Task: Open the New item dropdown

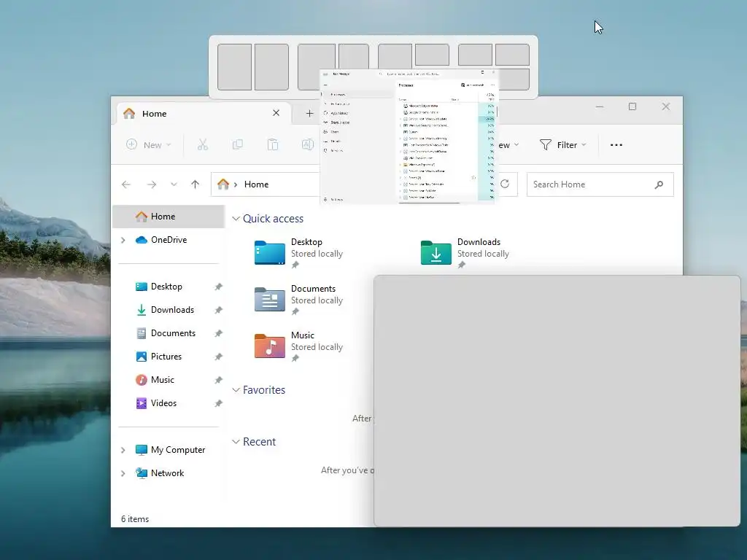Action: [149, 145]
